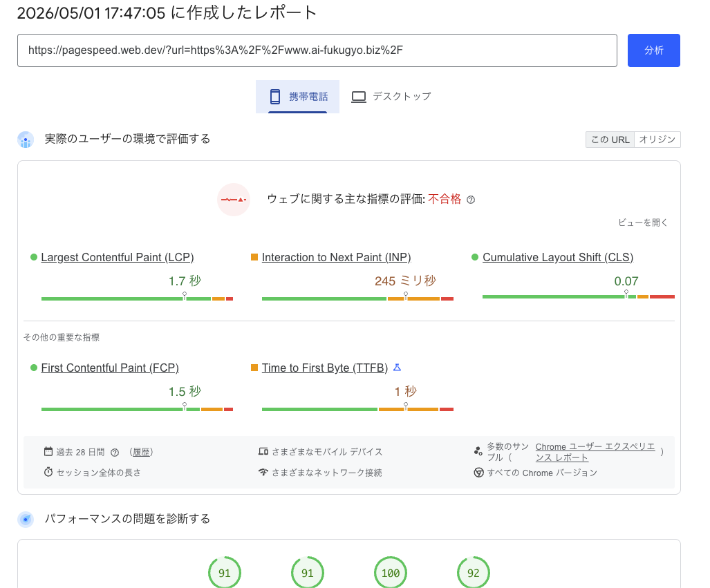Click the 100 score gauge
Image resolution: width=710 pixels, height=588 pixels.
(x=391, y=573)
